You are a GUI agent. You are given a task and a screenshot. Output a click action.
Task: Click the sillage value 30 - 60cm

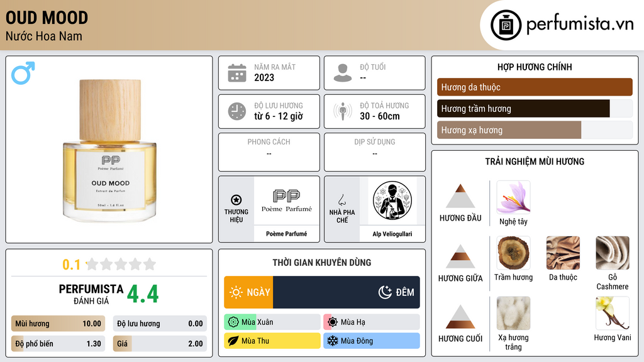[x=380, y=116]
